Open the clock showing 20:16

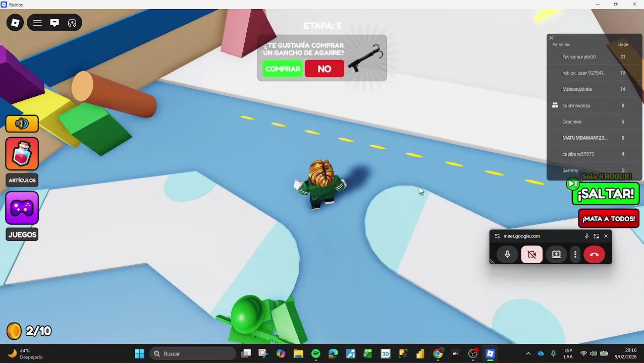coord(626,353)
